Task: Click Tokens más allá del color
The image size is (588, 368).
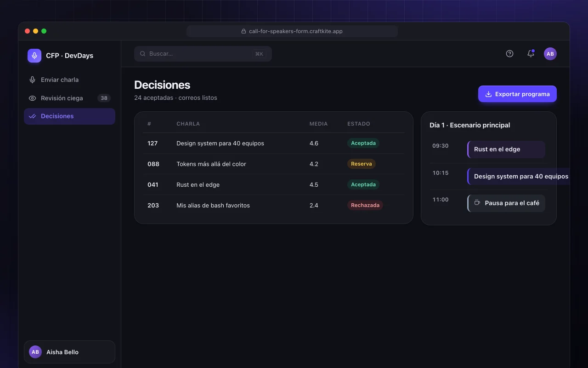Action: point(211,164)
